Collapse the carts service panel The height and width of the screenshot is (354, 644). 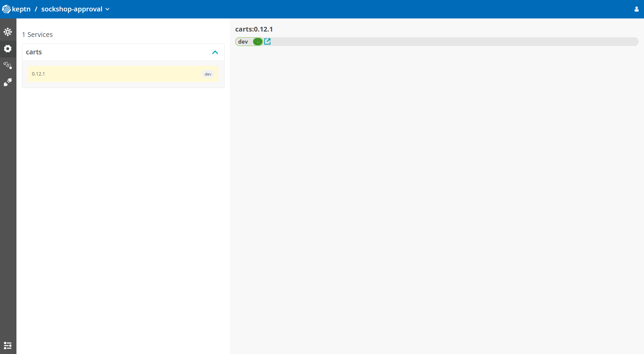pos(215,52)
